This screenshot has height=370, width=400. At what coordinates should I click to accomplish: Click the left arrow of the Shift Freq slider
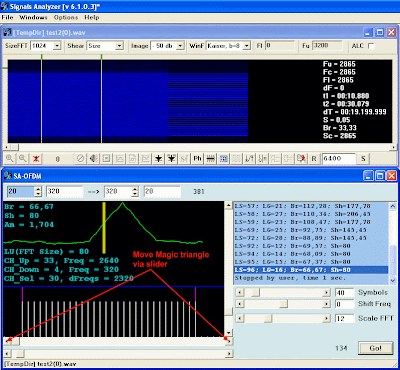pyautogui.click(x=240, y=304)
